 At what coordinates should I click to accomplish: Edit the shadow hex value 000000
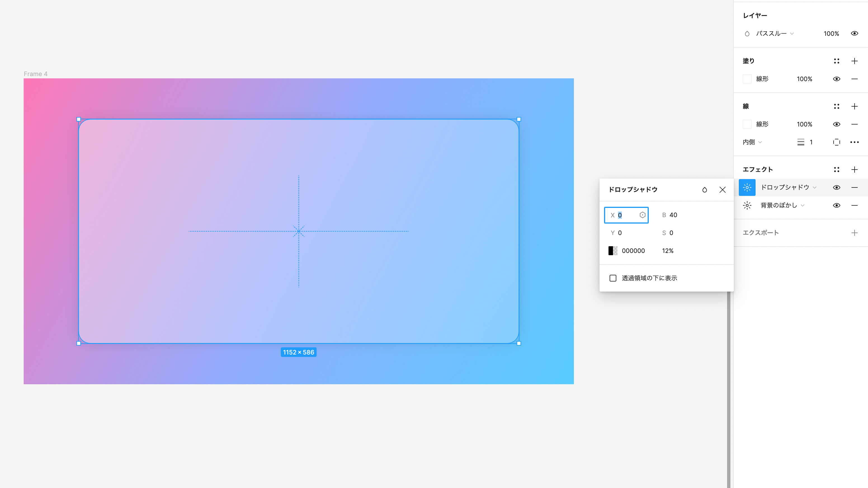[633, 251]
